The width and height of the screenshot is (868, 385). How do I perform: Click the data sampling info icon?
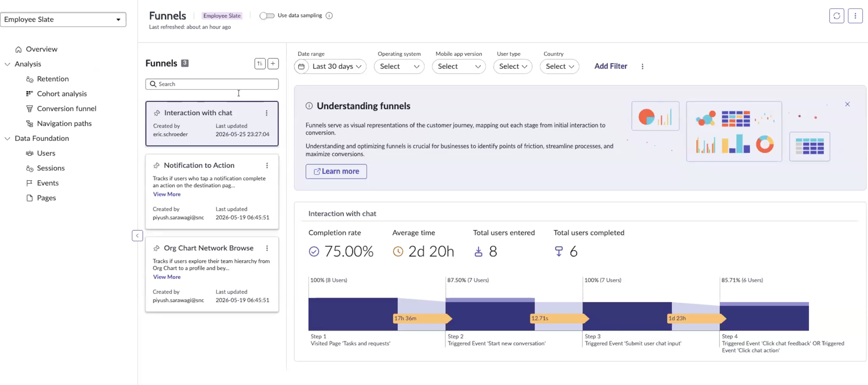[x=329, y=15]
